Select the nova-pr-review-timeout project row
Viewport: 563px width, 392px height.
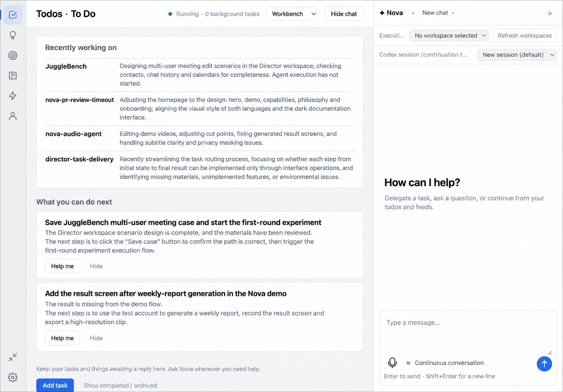pyautogui.click(x=200, y=109)
